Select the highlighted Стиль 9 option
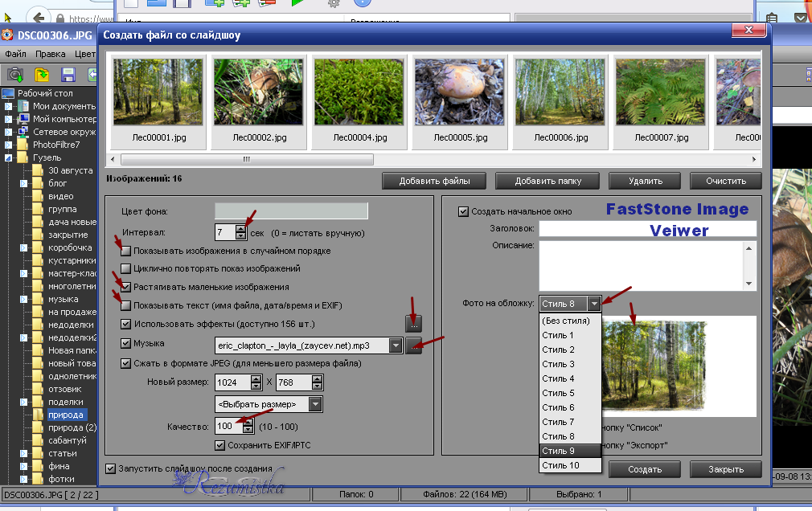This screenshot has width=812, height=511. coord(570,451)
